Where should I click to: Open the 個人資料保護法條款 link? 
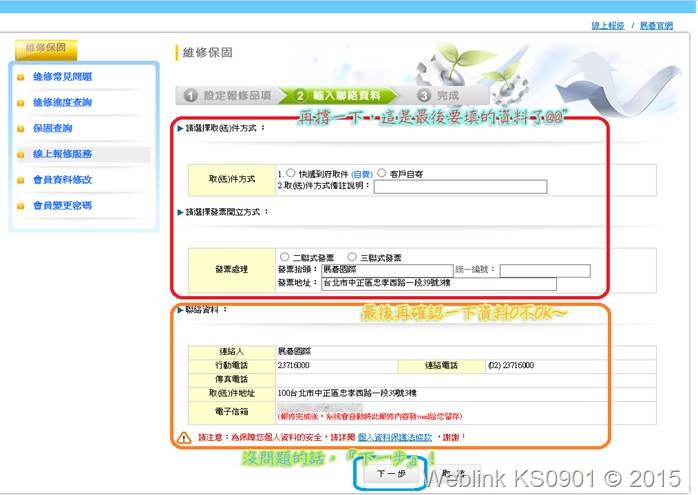(x=394, y=438)
